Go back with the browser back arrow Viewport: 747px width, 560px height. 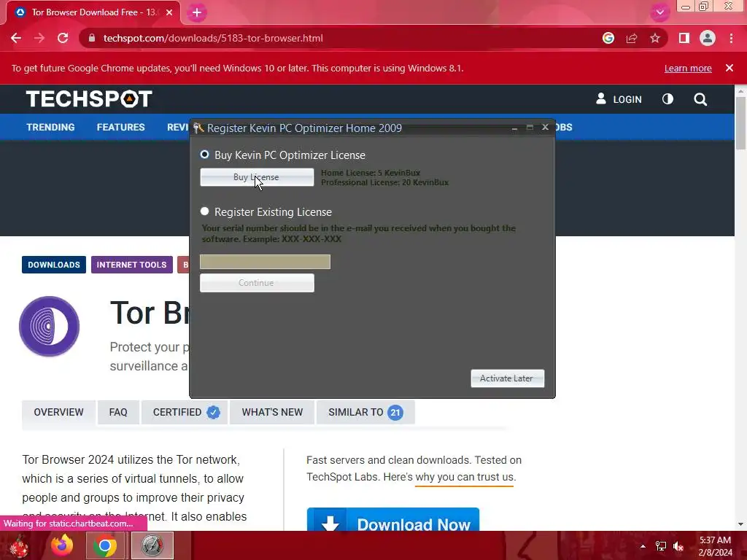pos(16,38)
